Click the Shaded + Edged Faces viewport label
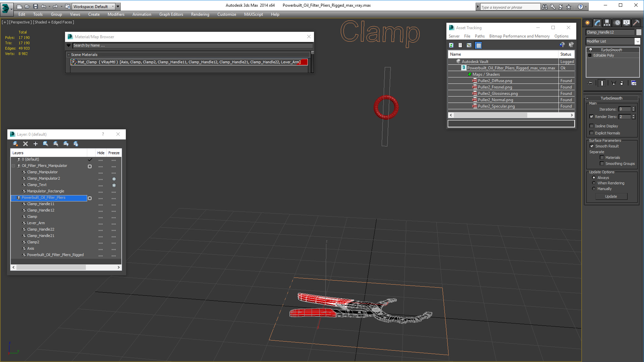 54,22
